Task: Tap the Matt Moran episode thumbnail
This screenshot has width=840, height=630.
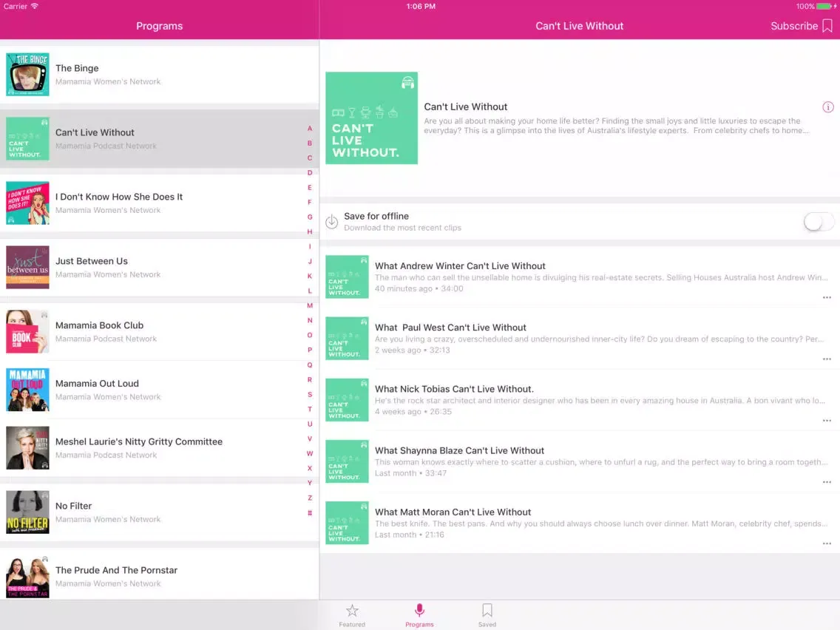Action: [347, 523]
